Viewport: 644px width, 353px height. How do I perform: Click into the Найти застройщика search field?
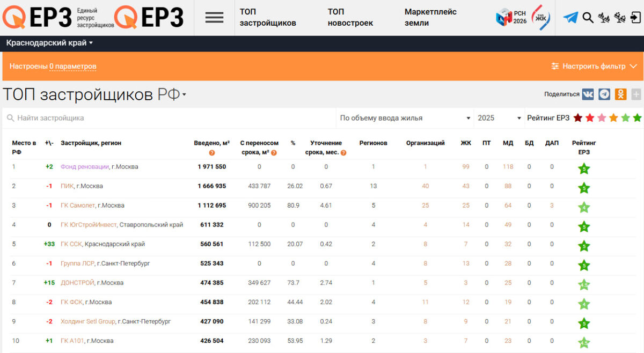point(170,118)
